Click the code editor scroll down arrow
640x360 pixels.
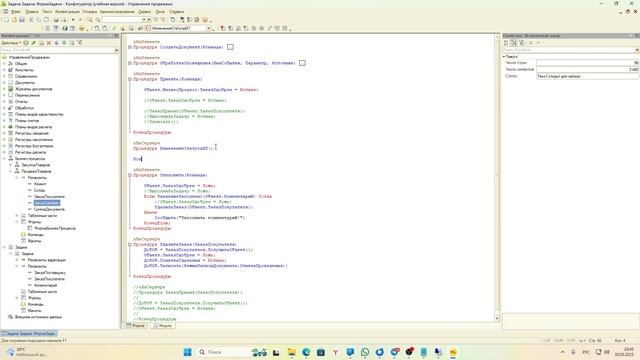[x=497, y=318]
